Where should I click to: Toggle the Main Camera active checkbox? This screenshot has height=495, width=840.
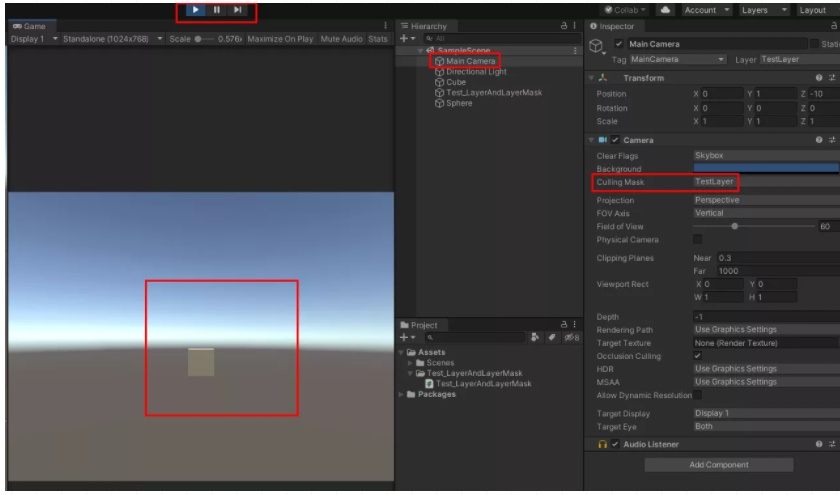tap(619, 44)
